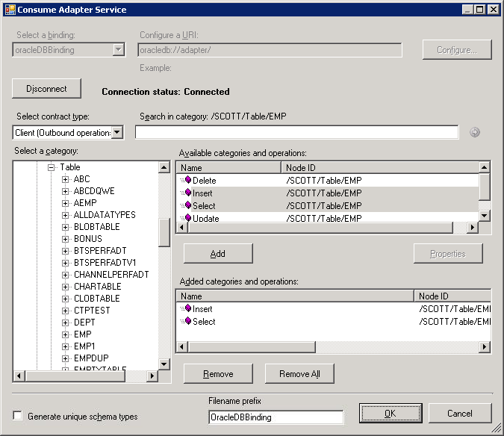Expand the DEPT table node
Viewport: 504px width, 436px height.
tap(65, 323)
